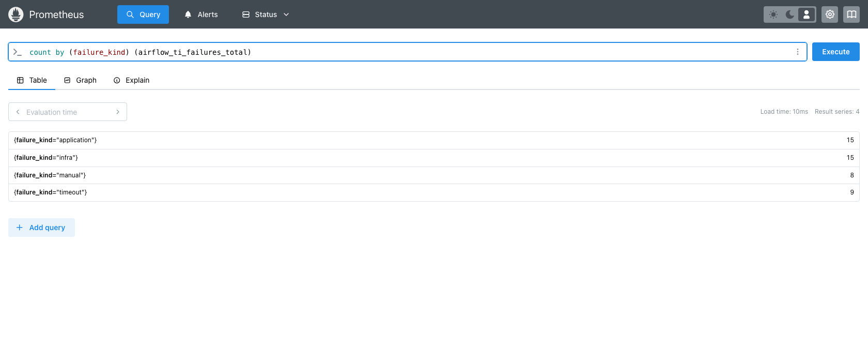Expand the Status menu
The height and width of the screenshot is (362, 868).
266,14
